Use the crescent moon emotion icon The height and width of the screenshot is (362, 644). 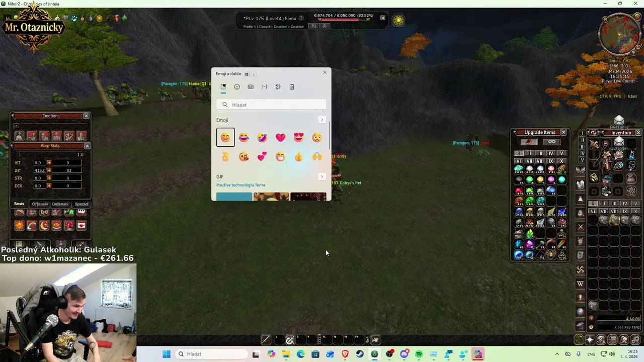point(44,226)
